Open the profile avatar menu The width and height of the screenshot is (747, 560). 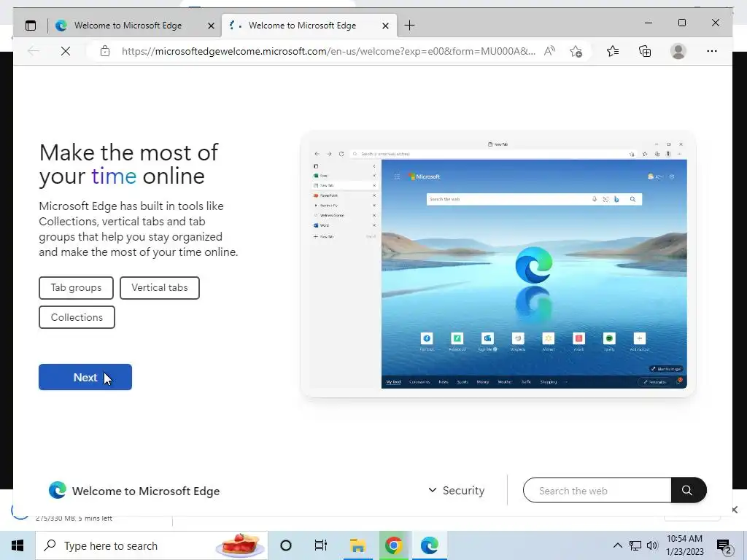678,51
